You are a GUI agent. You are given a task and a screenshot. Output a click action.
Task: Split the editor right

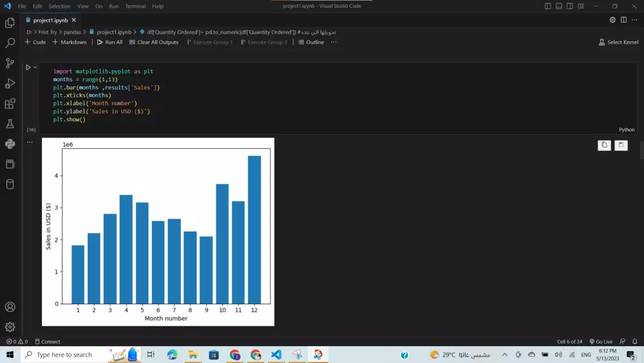623,20
